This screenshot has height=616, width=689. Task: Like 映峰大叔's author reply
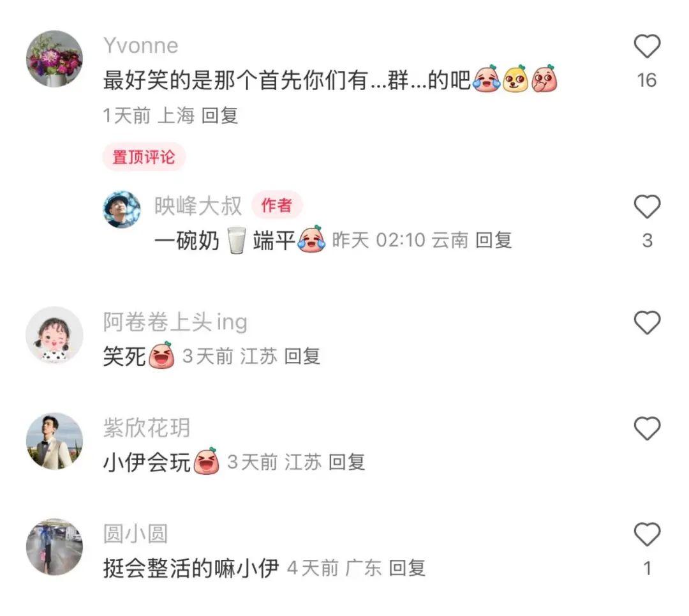[x=647, y=207]
